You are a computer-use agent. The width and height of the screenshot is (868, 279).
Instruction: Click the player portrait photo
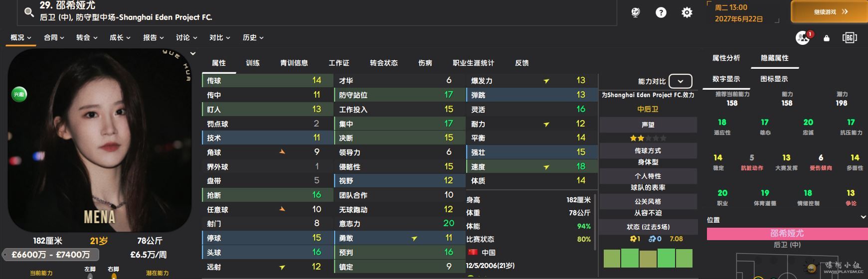tap(100, 139)
